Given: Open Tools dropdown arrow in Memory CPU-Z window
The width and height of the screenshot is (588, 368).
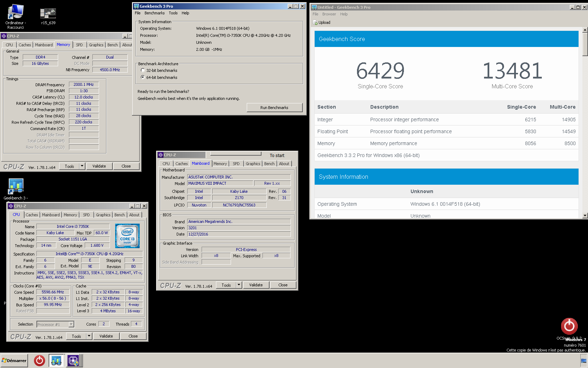Looking at the screenshot, I should click(82, 166).
